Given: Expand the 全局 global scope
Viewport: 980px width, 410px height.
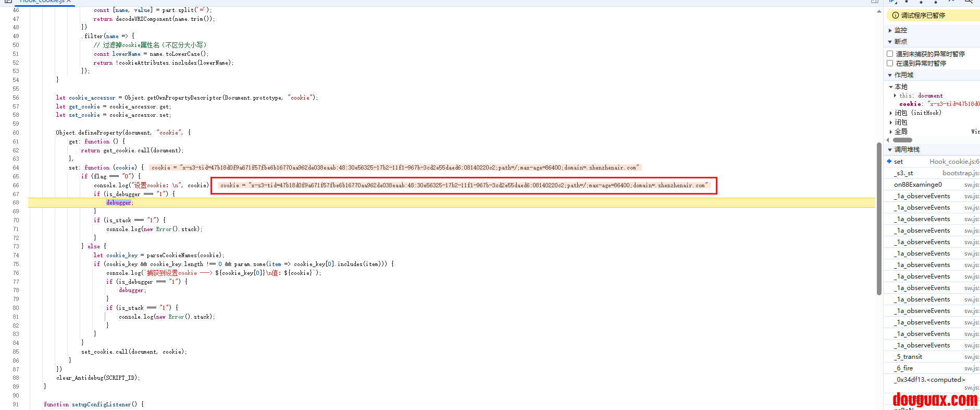Looking at the screenshot, I should click(x=891, y=132).
